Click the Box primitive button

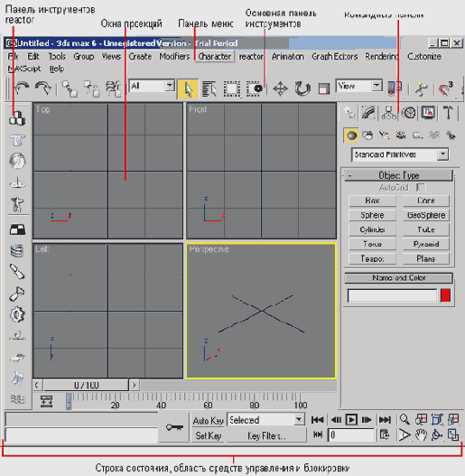(x=372, y=201)
